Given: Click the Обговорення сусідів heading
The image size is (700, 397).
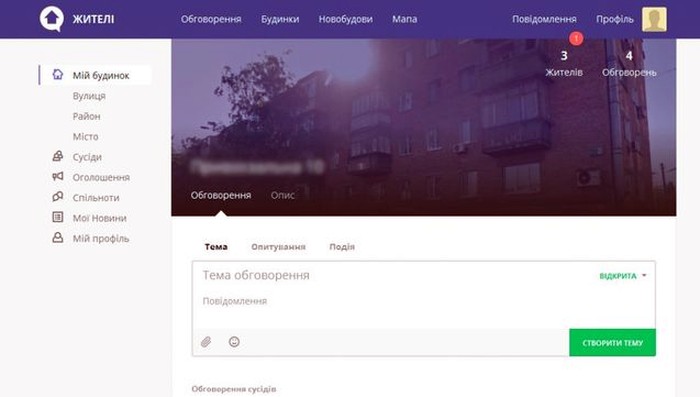Looking at the screenshot, I should (x=234, y=389).
